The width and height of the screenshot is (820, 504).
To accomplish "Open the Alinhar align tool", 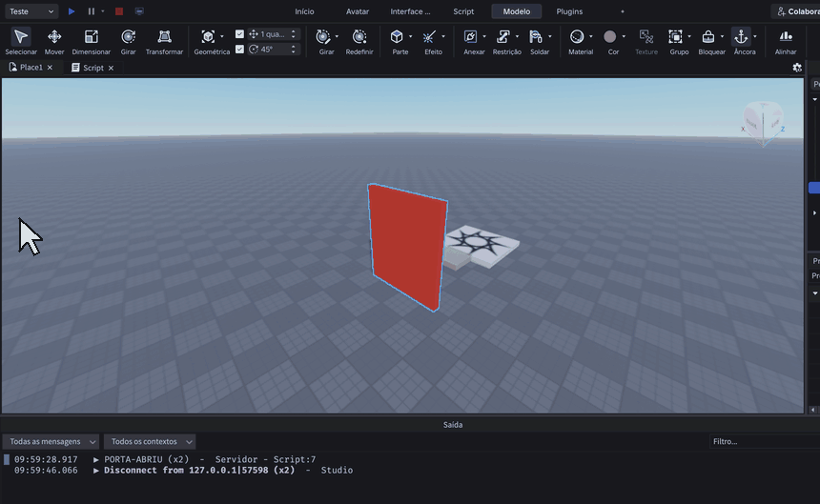I will (786, 41).
